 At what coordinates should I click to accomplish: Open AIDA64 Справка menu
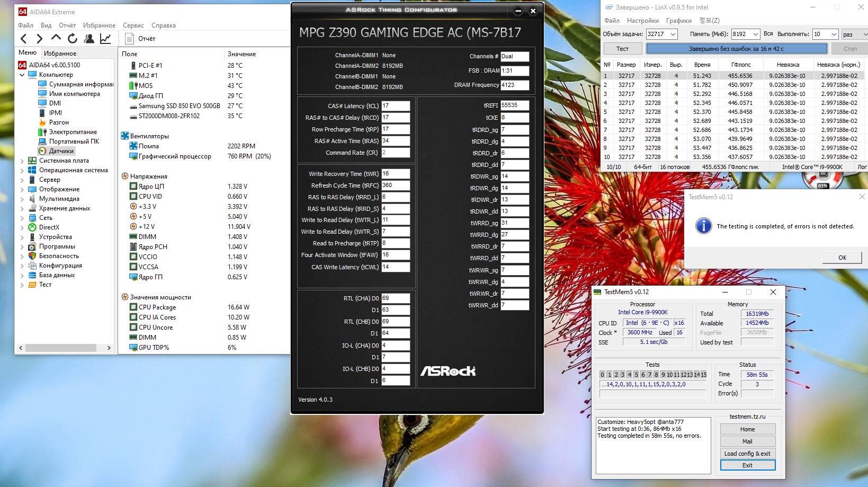[x=164, y=25]
